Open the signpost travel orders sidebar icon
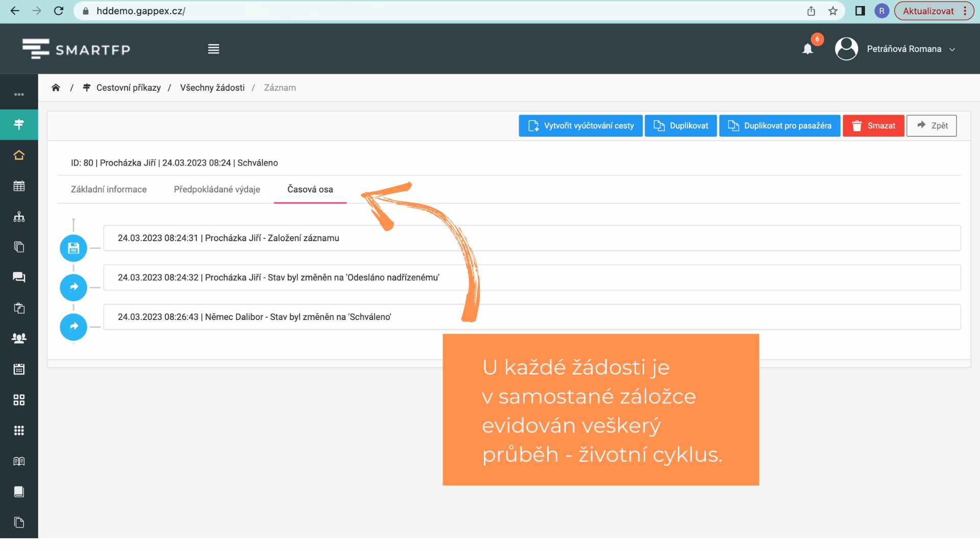This screenshot has height=551, width=980. pos(19,124)
